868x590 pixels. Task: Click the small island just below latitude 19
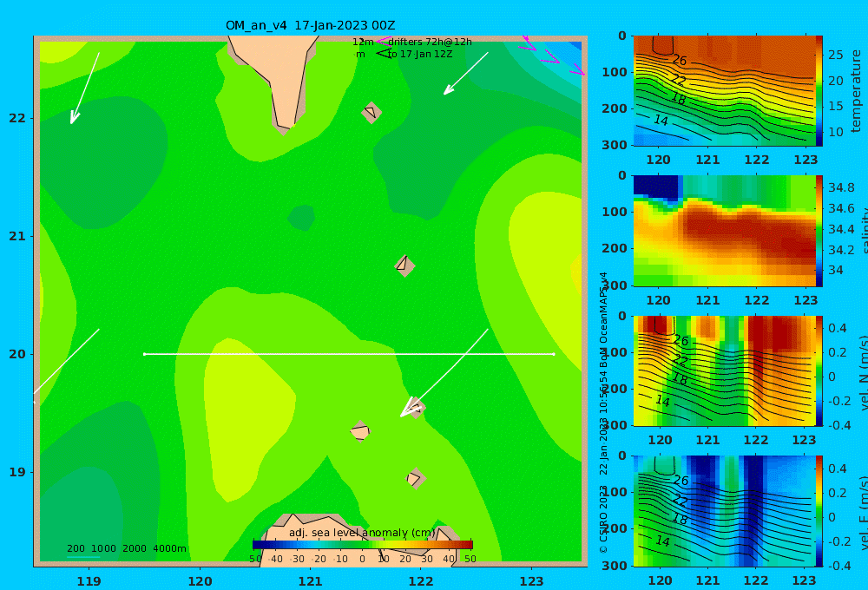415,478
